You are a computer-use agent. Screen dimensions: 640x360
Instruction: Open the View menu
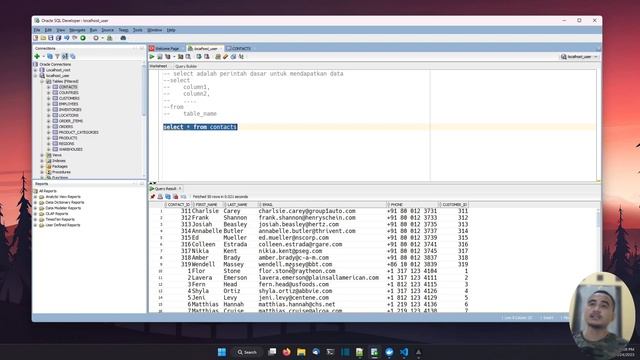point(60,30)
